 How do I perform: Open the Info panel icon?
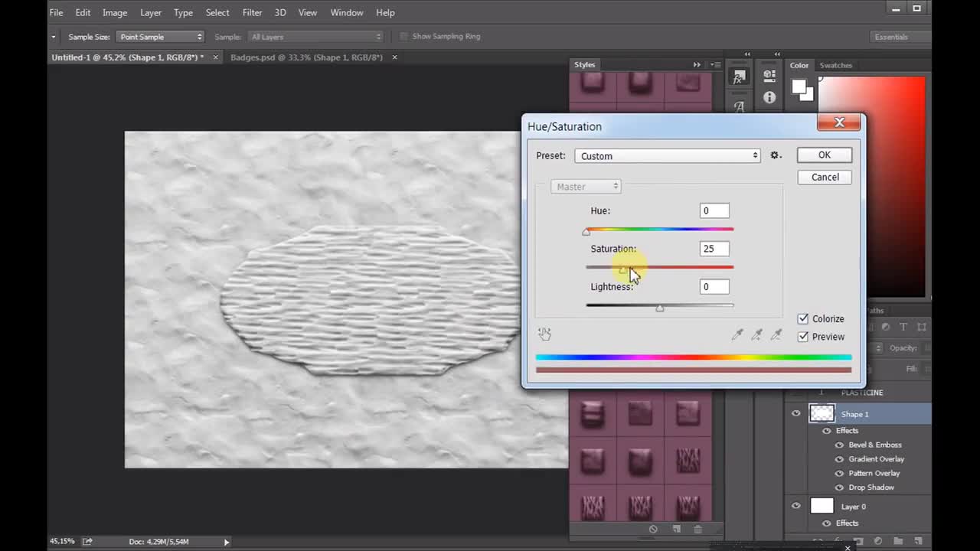769,97
